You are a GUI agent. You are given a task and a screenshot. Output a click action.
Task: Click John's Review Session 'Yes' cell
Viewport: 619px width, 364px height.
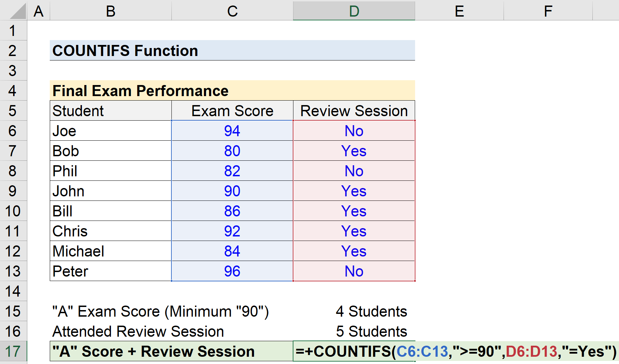[x=354, y=191]
